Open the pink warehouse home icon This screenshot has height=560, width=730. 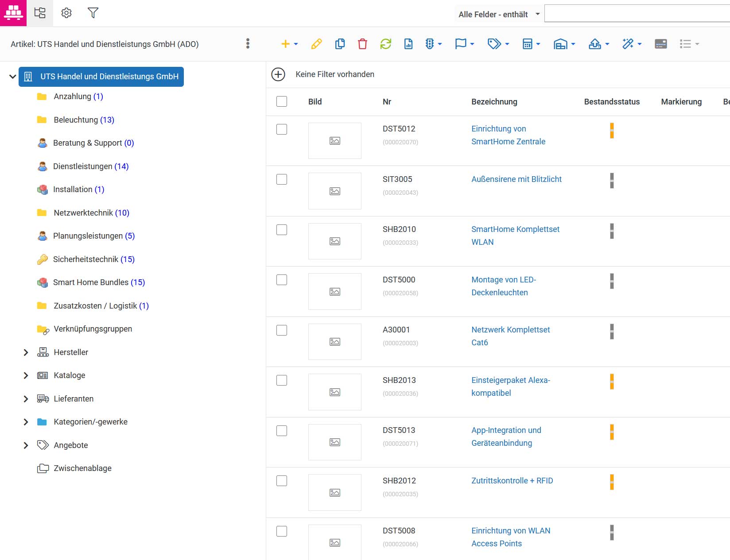pos(13,13)
